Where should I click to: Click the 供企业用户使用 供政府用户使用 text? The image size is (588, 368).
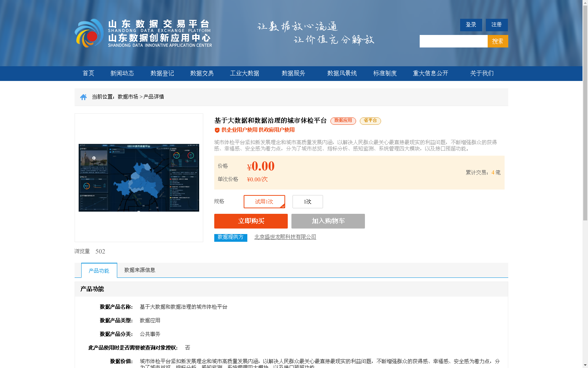[x=258, y=130]
